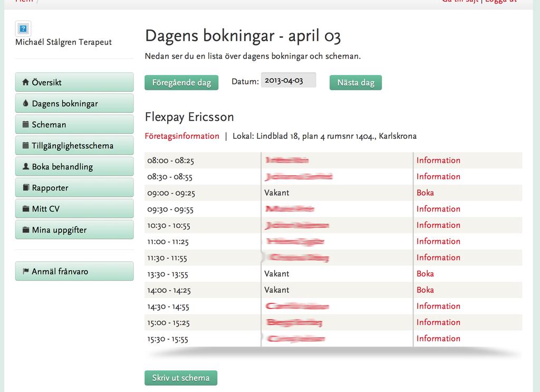This screenshot has width=540, height=392.
Task: Open Rapporter section
Action: pos(74,187)
